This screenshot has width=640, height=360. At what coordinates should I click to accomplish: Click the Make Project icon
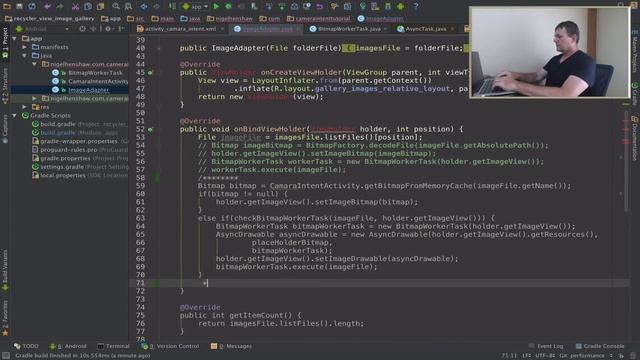pos(172,6)
